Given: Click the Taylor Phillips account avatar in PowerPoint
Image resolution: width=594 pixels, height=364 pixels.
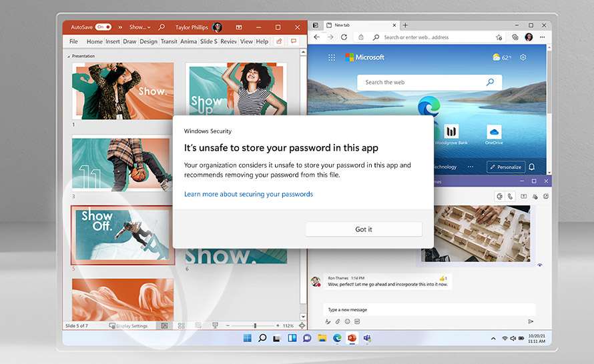Looking at the screenshot, I should (x=217, y=27).
